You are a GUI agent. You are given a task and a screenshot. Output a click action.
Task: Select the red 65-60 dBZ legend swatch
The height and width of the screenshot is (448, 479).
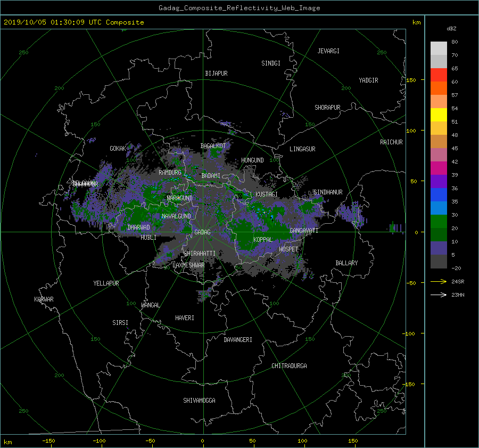tap(439, 75)
